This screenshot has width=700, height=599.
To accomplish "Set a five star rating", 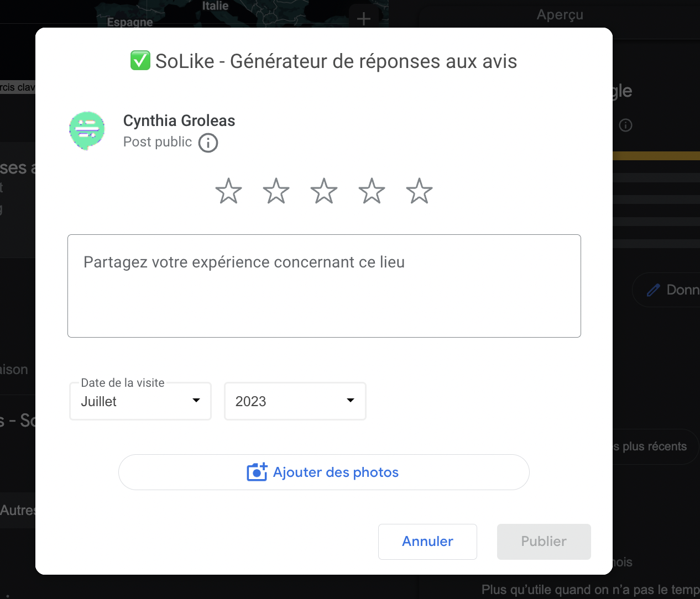I will [420, 191].
